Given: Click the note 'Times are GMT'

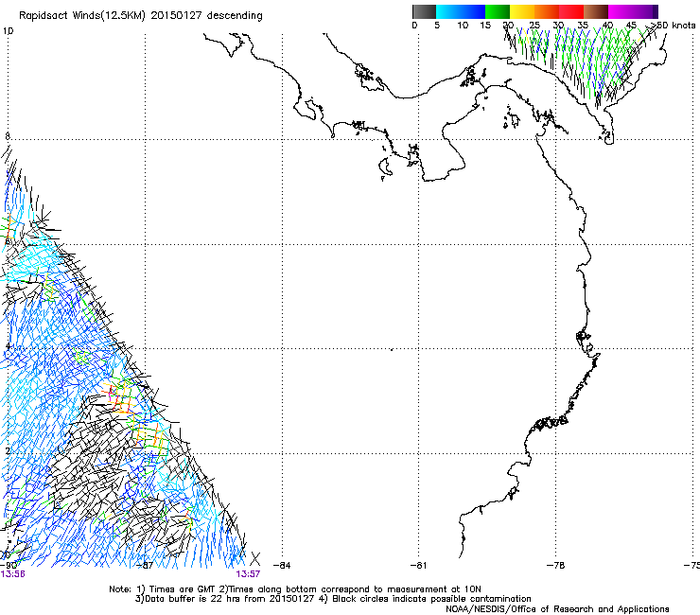Looking at the screenshot, I should [x=183, y=589].
